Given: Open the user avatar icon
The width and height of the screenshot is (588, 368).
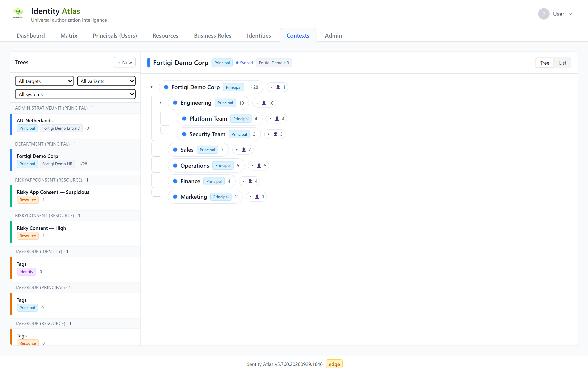Looking at the screenshot, I should tap(543, 14).
